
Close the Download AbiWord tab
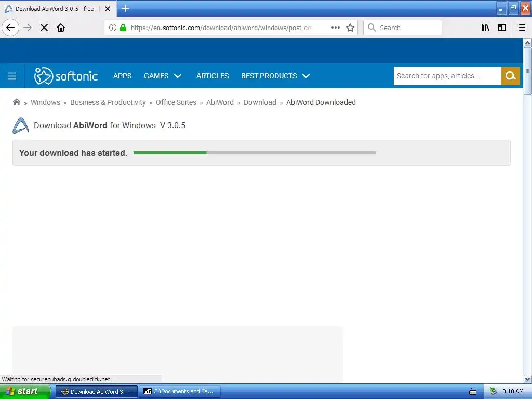[108, 9]
